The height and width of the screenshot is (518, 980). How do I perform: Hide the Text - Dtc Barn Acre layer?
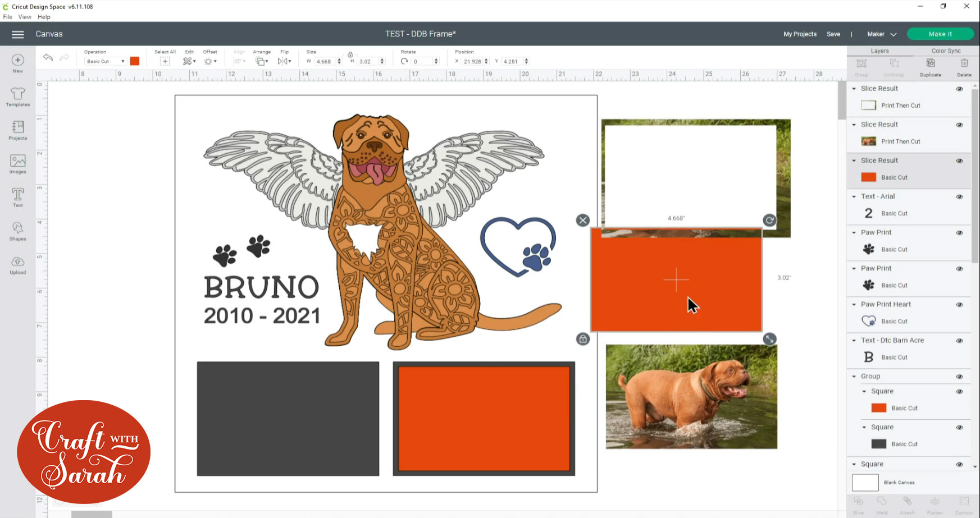click(960, 341)
